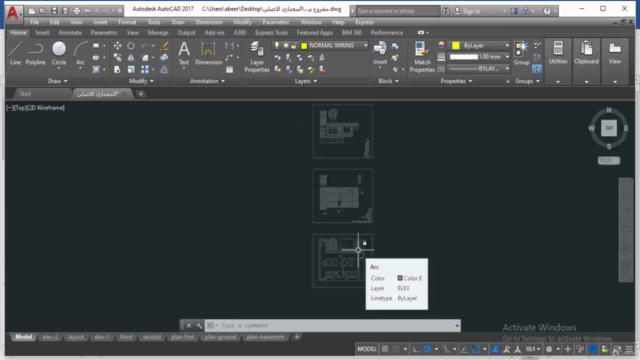Activate the Rotate tool in Modify panel
This screenshot has height=360, width=640.
click(x=131, y=46)
